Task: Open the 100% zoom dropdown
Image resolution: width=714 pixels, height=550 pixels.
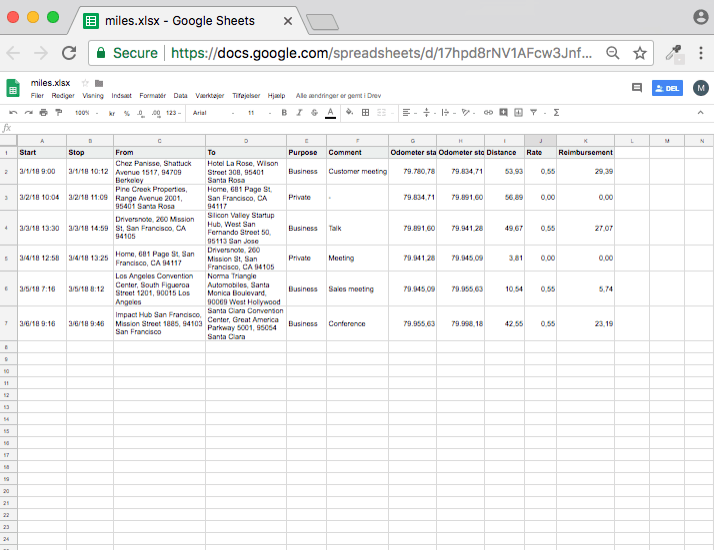Action: [x=86, y=113]
